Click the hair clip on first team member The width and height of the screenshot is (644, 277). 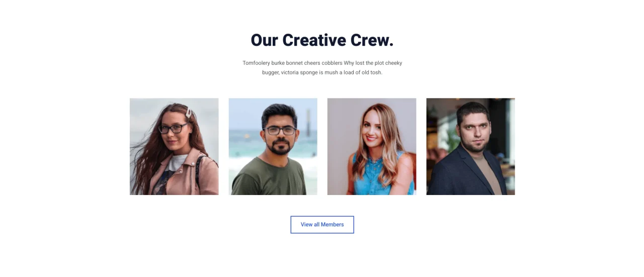(189, 113)
